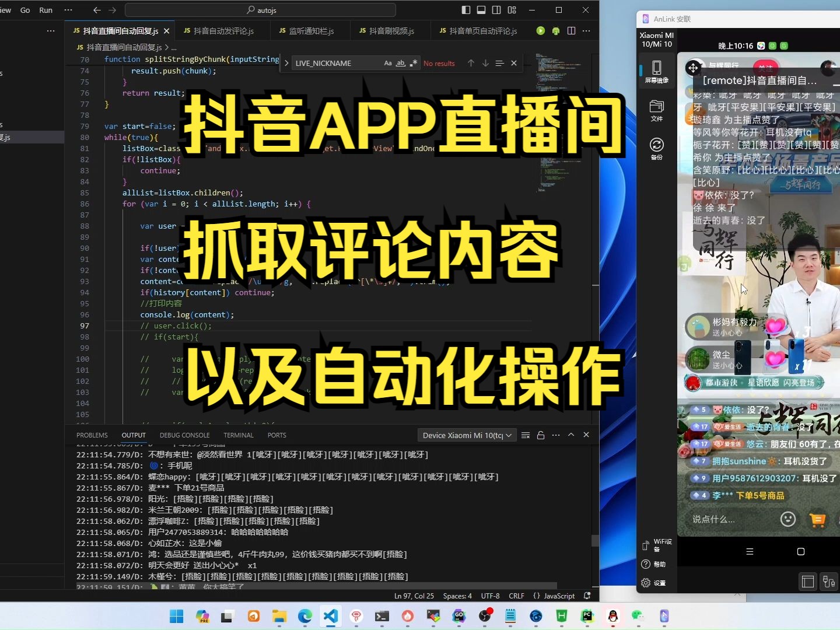Toggle primary side bar layout icon
Viewport: 840px width, 630px height.
point(466,10)
